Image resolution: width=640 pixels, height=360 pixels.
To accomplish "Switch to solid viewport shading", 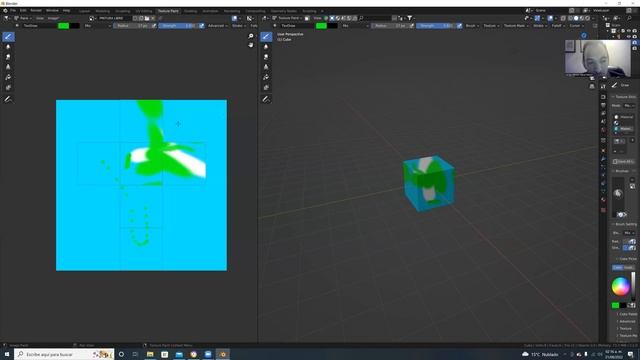I will pos(576,18).
